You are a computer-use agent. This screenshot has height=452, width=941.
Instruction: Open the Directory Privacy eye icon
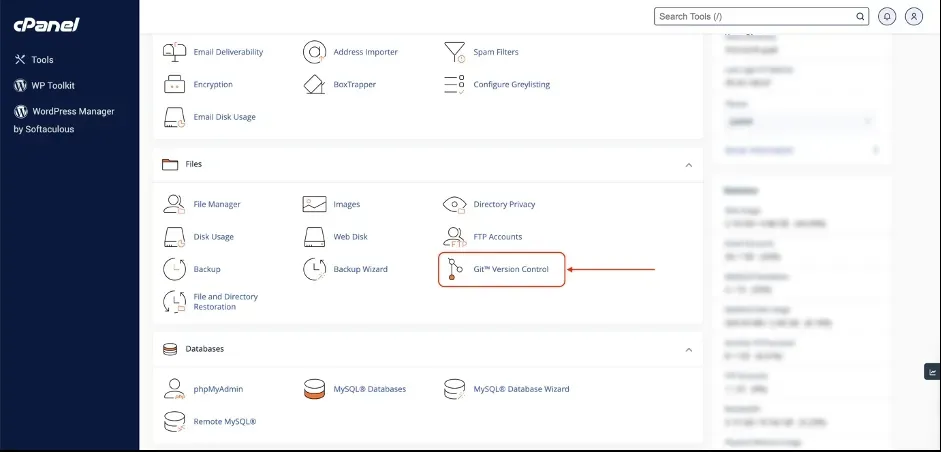454,204
